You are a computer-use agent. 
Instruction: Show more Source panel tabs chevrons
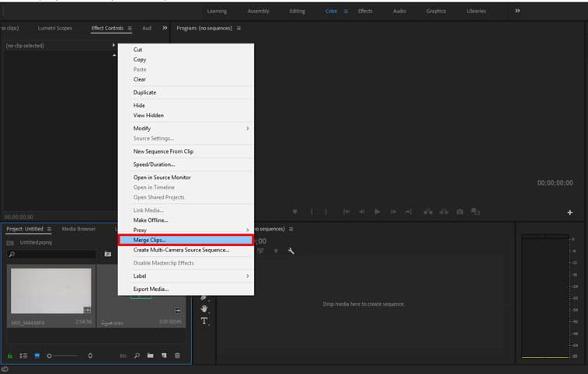click(165, 28)
